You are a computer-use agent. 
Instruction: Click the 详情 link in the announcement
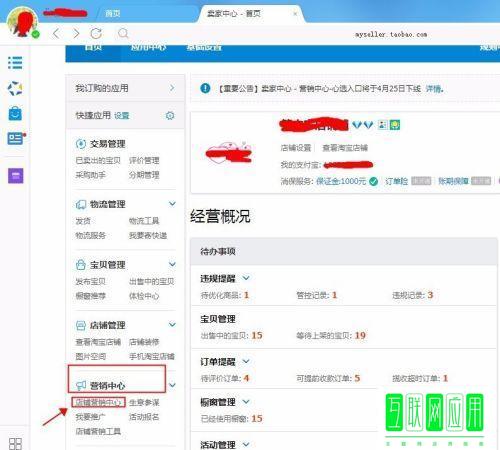pos(433,89)
